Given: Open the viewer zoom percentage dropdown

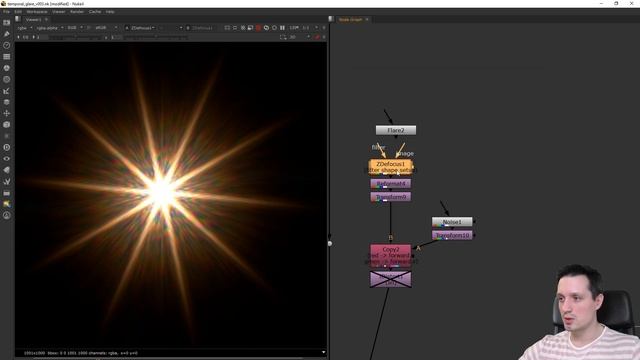Looking at the screenshot, I should [x=294, y=28].
